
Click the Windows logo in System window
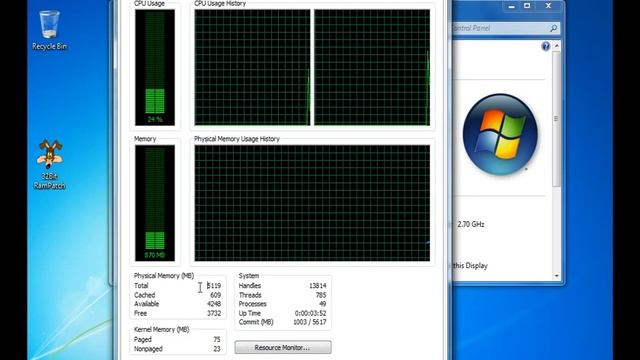500,135
